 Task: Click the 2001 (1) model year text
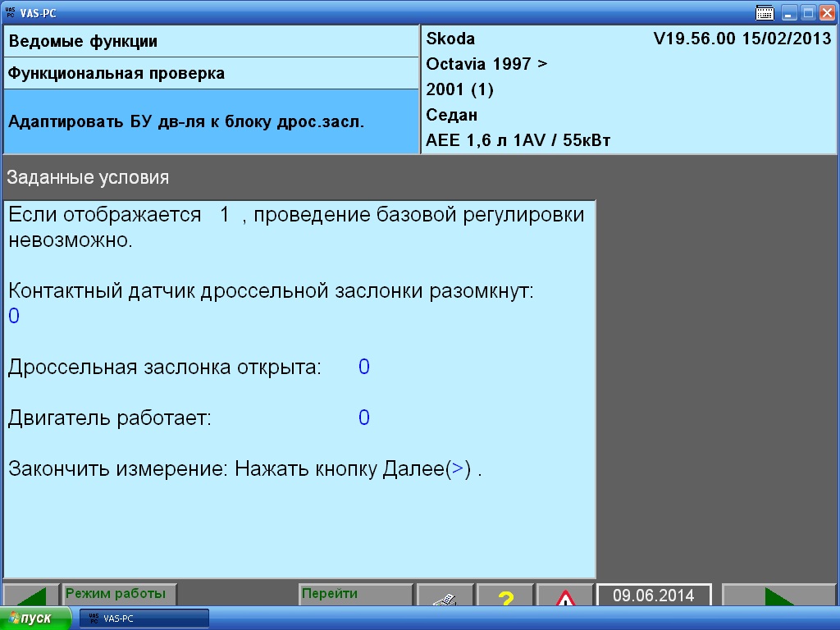[459, 89]
